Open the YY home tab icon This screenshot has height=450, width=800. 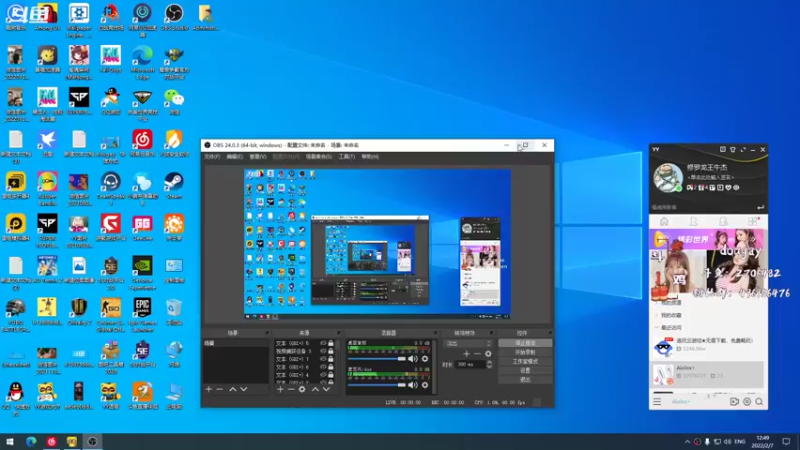click(x=664, y=221)
